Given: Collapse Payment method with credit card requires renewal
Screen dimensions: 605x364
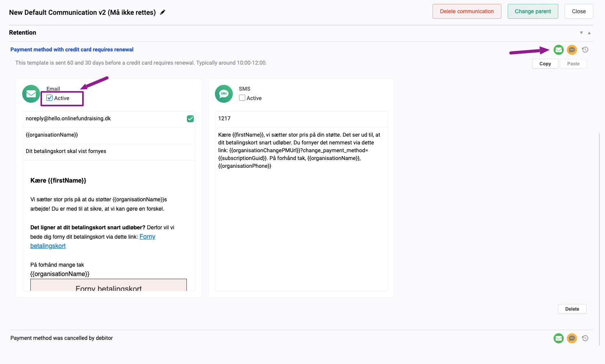Looking at the screenshot, I should pyautogui.click(x=72, y=49).
